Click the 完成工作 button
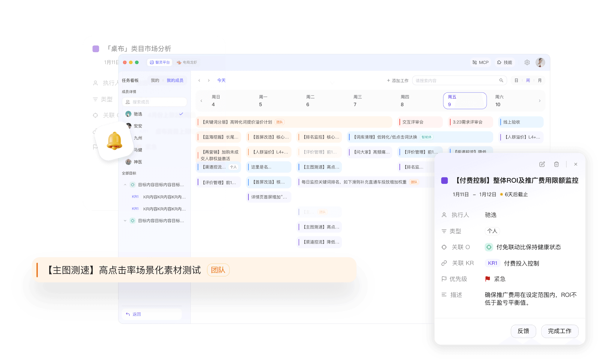Image resolution: width=603 pixels, height=364 pixels. click(560, 331)
